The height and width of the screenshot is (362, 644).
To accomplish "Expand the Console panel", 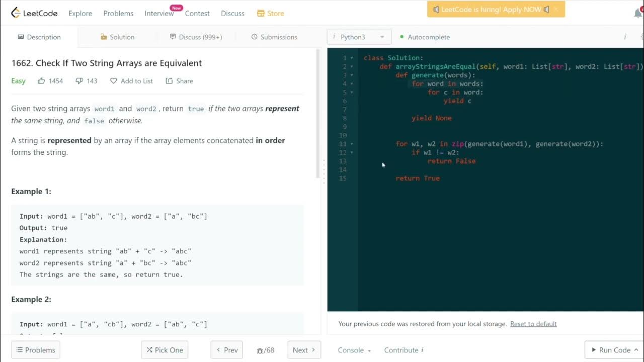I will (354, 350).
